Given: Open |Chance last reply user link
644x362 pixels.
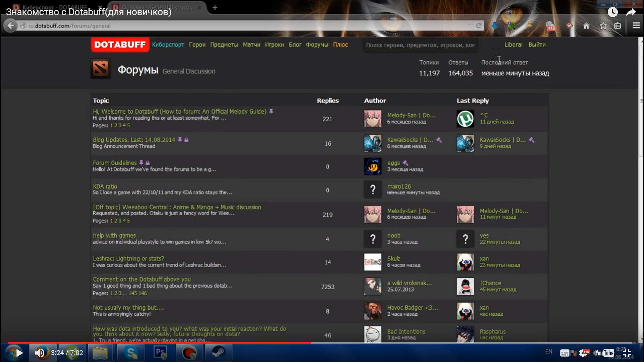Looking at the screenshot, I should [x=490, y=283].
